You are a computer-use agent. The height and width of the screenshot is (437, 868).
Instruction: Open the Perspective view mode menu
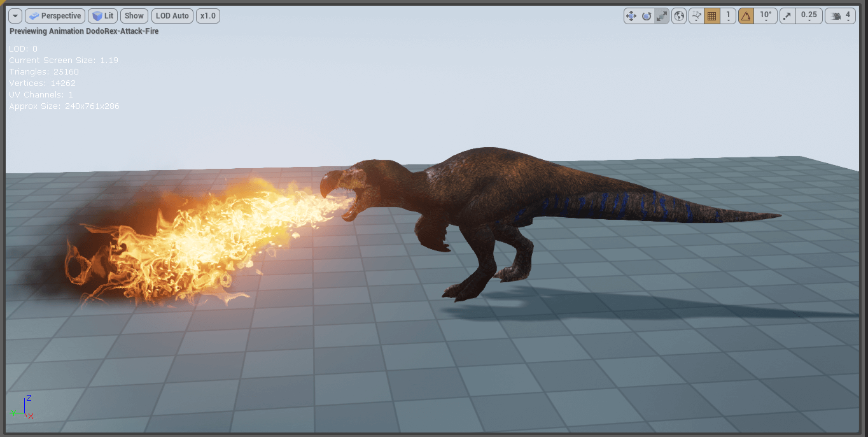[55, 16]
